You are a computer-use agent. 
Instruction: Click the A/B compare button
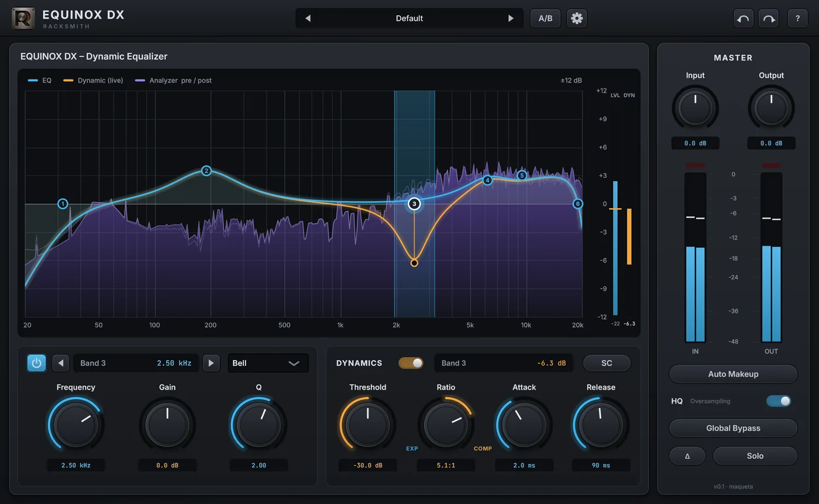click(545, 18)
